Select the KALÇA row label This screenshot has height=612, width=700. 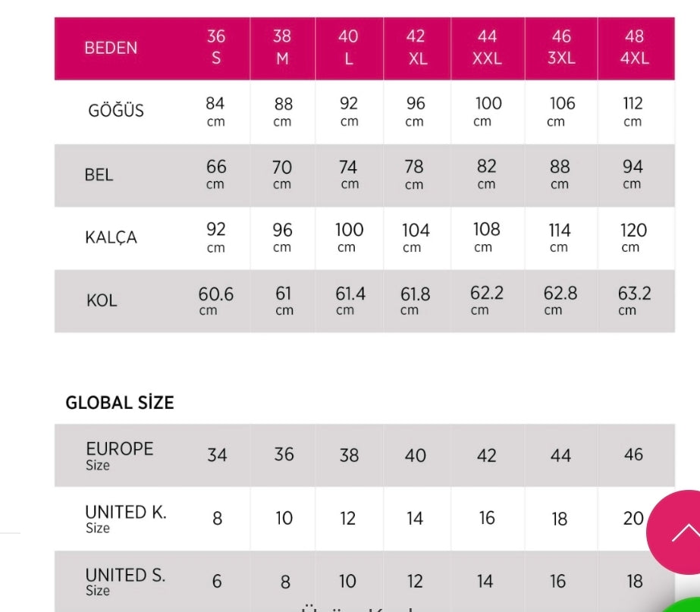tap(111, 237)
